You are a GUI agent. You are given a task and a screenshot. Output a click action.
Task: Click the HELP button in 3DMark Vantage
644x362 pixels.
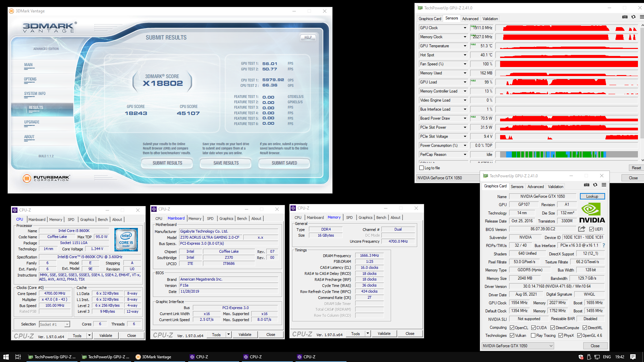coord(308,38)
